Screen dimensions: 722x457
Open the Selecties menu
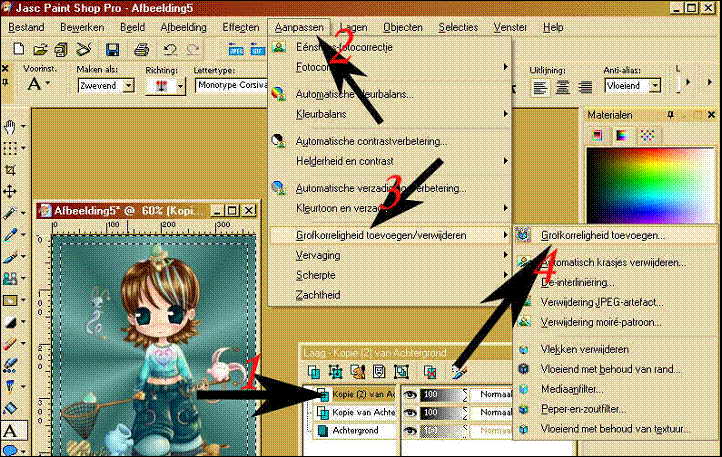(x=458, y=27)
